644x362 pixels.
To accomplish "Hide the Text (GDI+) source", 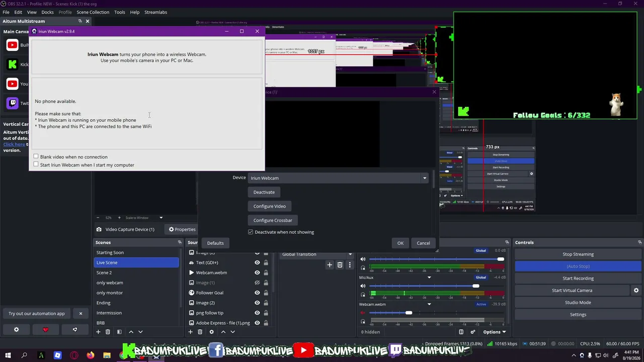I will point(257,262).
